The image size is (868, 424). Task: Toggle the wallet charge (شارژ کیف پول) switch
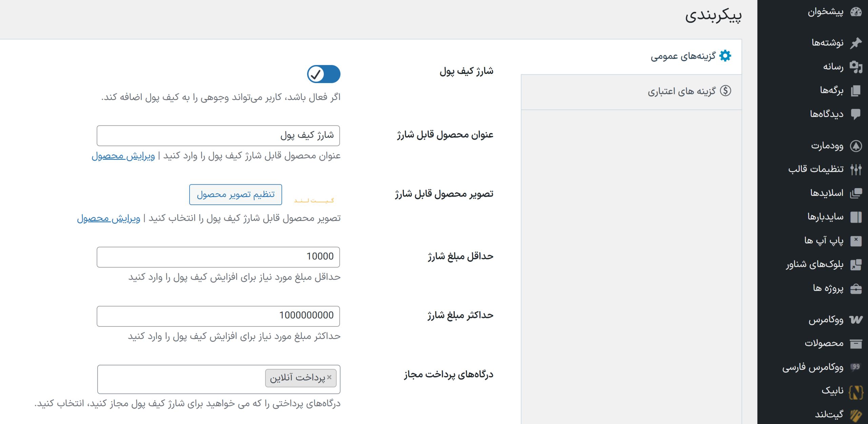click(323, 74)
